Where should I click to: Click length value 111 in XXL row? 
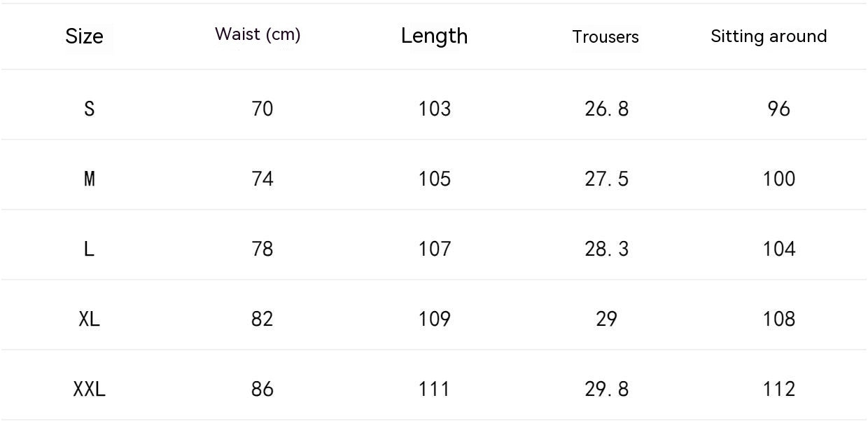pyautogui.click(x=435, y=390)
